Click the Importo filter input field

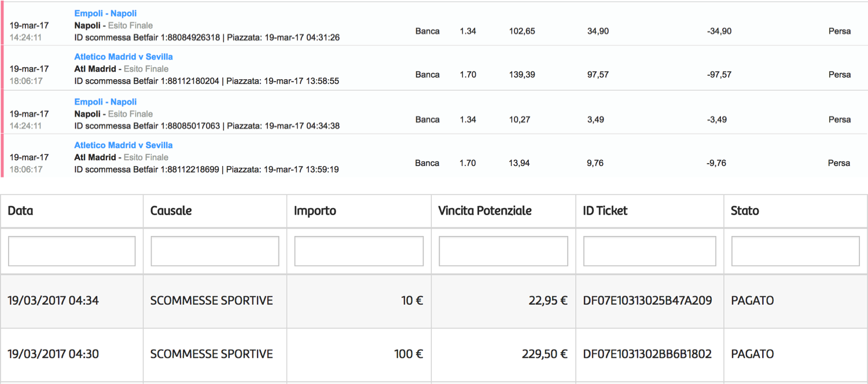tap(359, 251)
